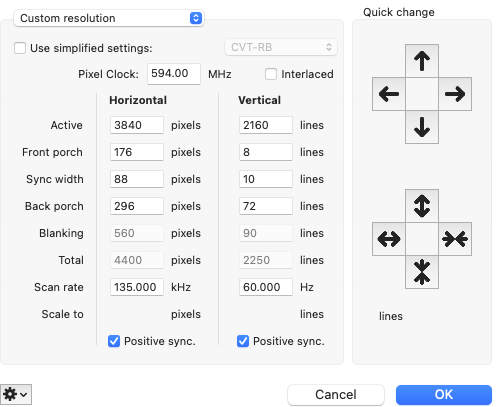
Task: Open the Custom resolution dropdown
Action: click(109, 18)
